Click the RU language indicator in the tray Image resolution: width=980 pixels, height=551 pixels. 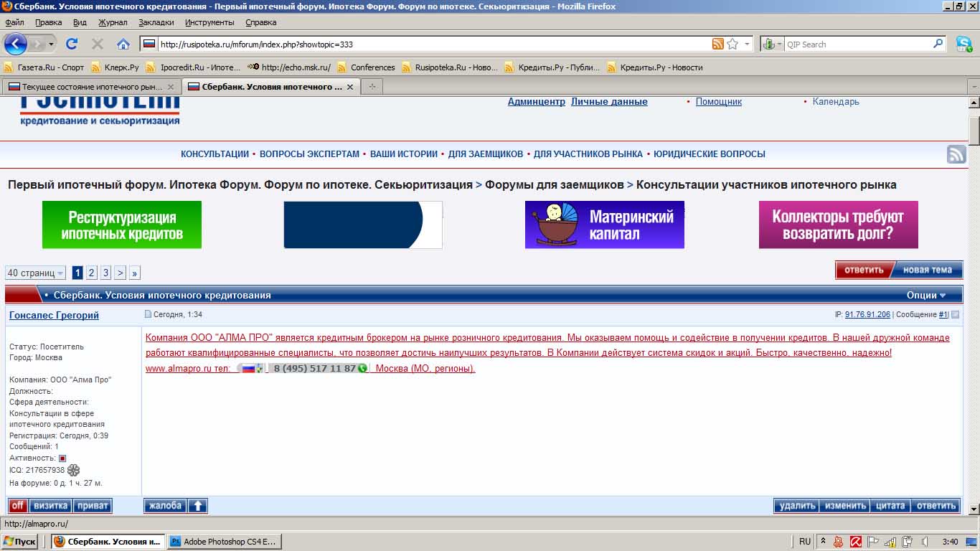point(805,542)
